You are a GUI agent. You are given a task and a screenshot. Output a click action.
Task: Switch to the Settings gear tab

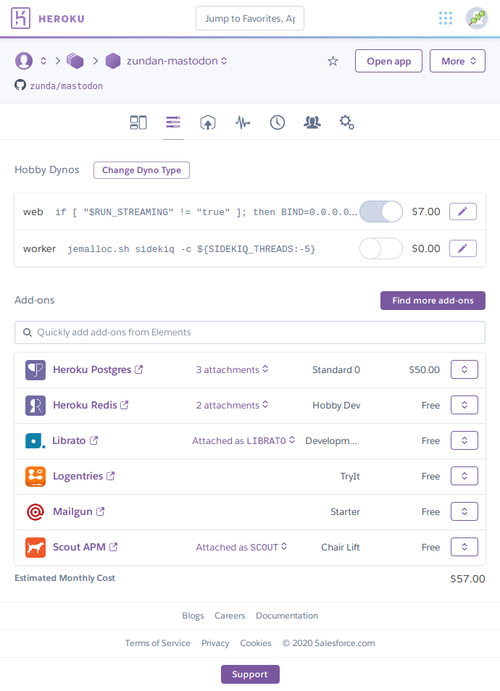point(347,122)
